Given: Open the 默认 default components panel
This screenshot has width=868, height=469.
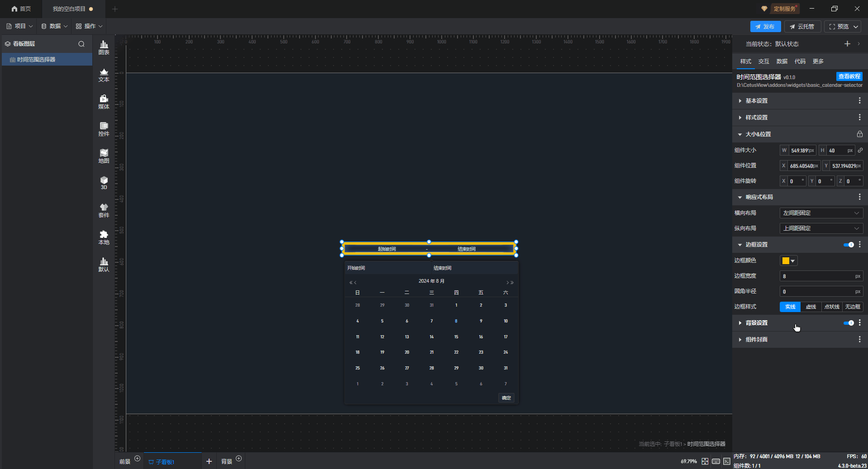Looking at the screenshot, I should [x=104, y=265].
